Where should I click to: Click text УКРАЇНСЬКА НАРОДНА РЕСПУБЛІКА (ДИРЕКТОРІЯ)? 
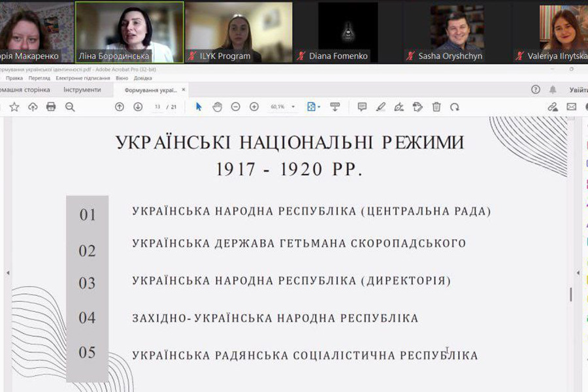point(292,280)
